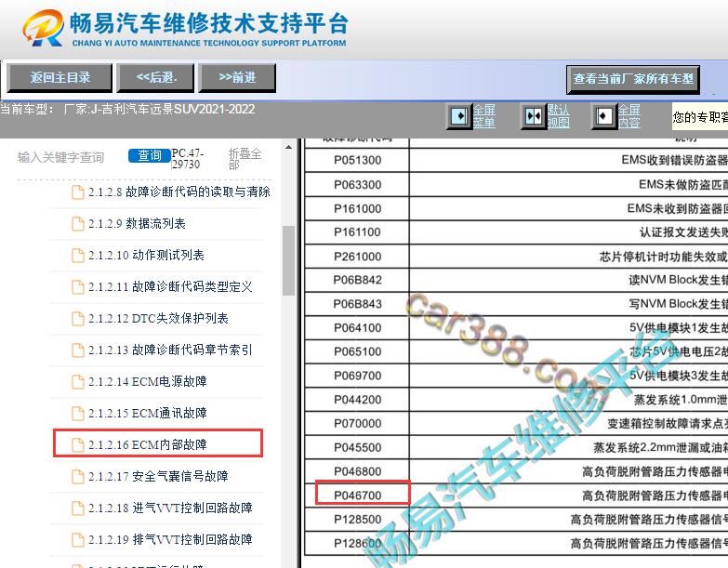728x568 pixels.
Task: Click the P070000 code cell
Action: pyautogui.click(x=357, y=423)
